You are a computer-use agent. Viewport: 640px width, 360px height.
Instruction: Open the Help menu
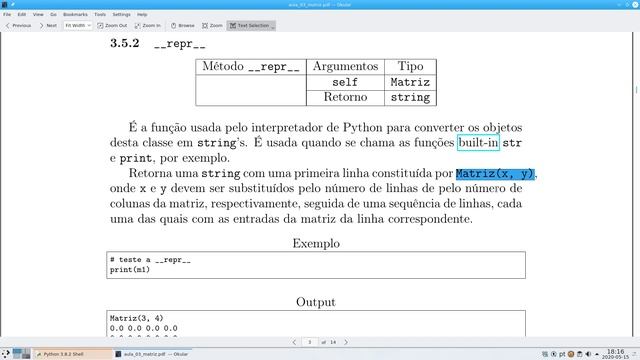pyautogui.click(x=142, y=14)
